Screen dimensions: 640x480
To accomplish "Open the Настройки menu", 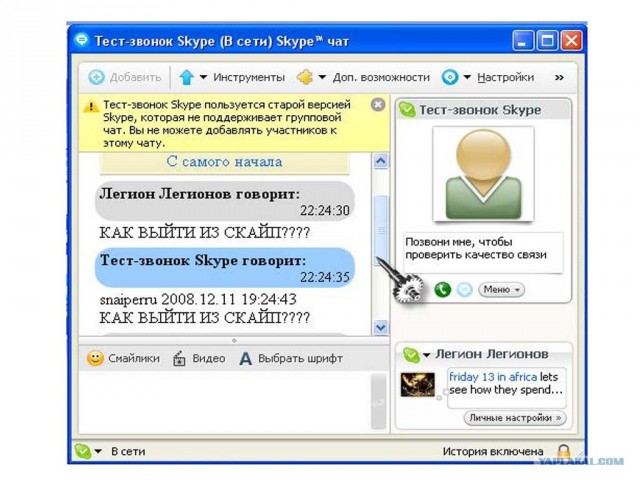I will (505, 77).
